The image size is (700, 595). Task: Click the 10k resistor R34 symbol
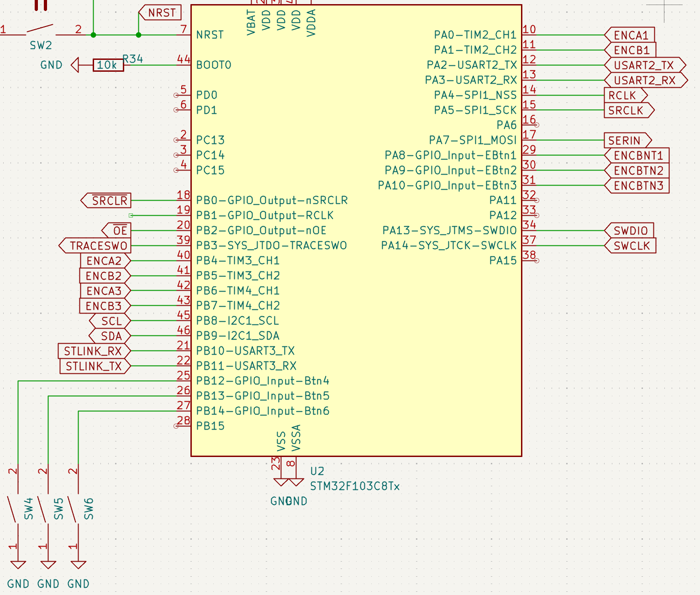point(108,65)
